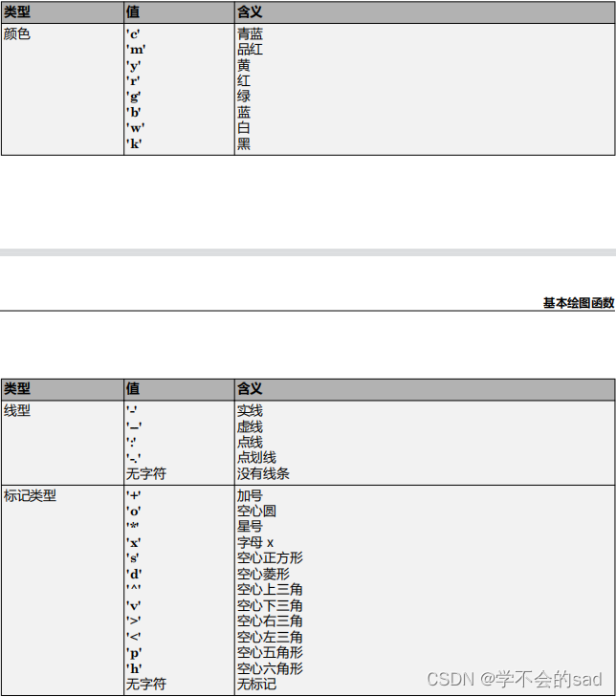This screenshot has width=616, height=697.
Task: Select the 's' marker value
Action: 132,558
